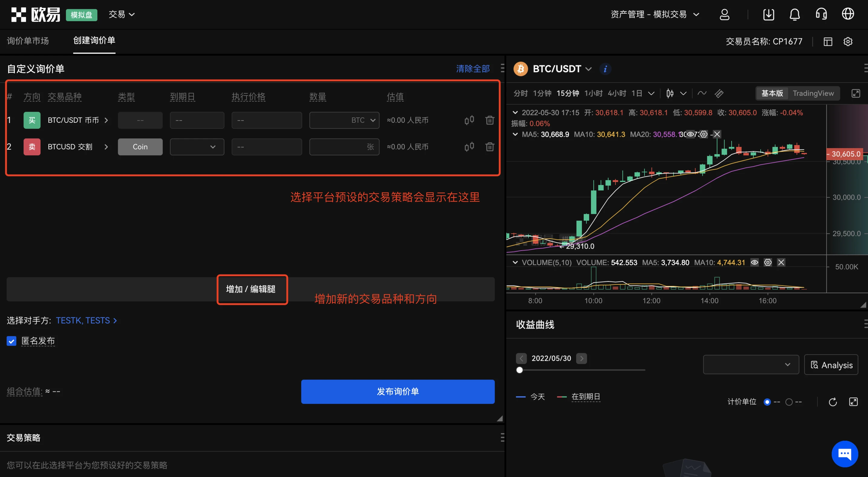Viewport: 868px width, 477px height.
Task: Toggle the buy direction on row 1
Action: pyautogui.click(x=32, y=120)
